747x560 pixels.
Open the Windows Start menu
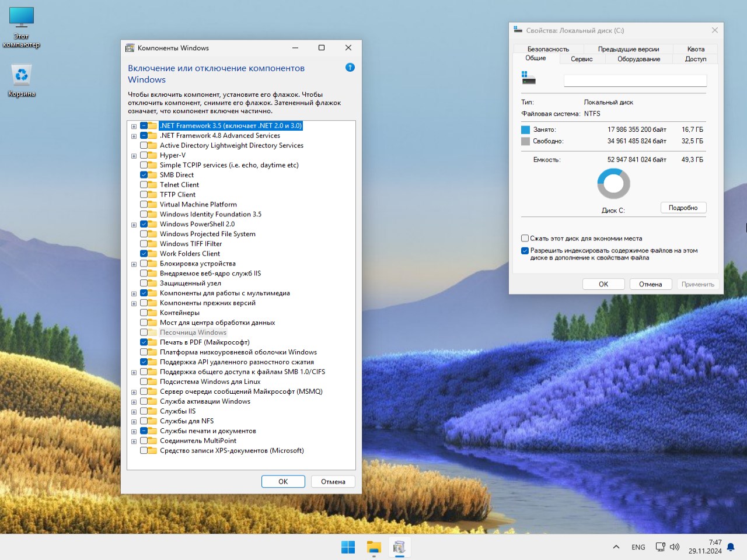click(348, 547)
